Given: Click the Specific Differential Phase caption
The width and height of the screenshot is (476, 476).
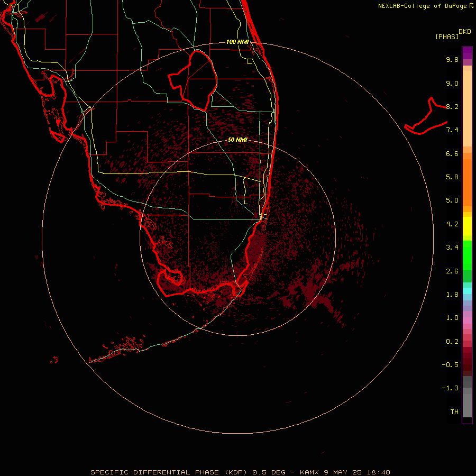Looking at the screenshot, I should [x=240, y=472].
